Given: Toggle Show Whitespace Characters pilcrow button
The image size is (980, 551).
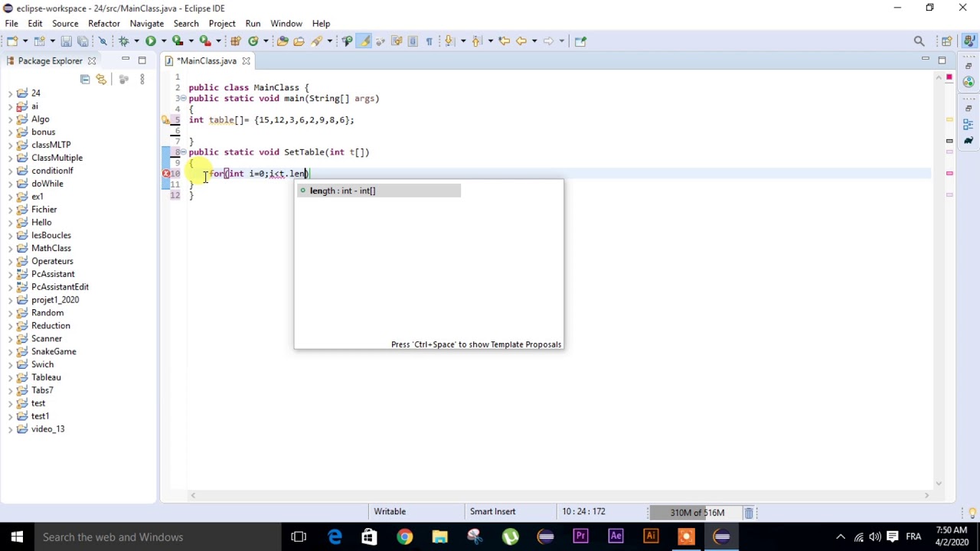Looking at the screenshot, I should [429, 41].
